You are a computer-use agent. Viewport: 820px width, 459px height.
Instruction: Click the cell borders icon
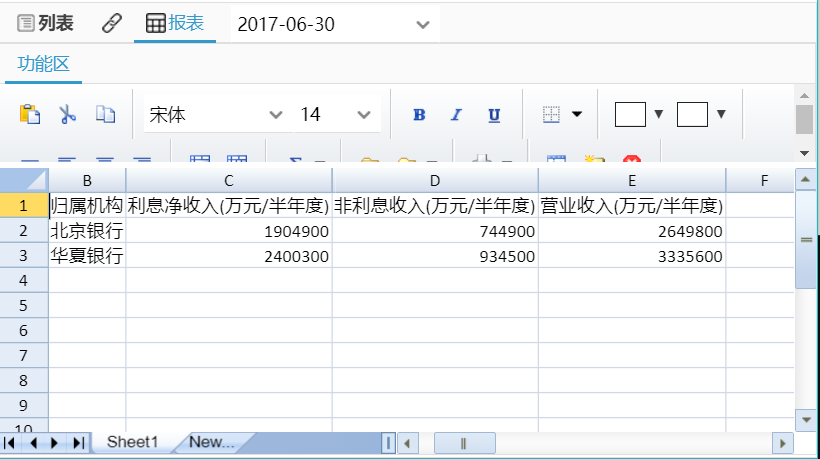tap(551, 114)
